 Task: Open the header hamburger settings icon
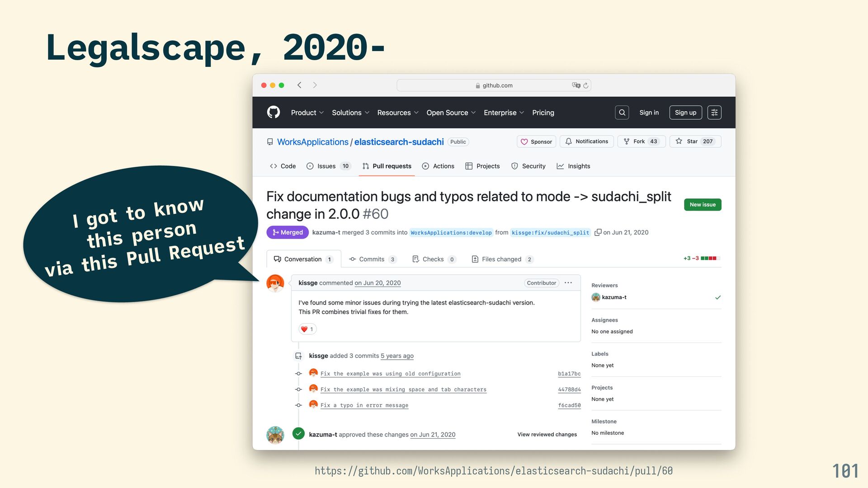[x=714, y=113]
